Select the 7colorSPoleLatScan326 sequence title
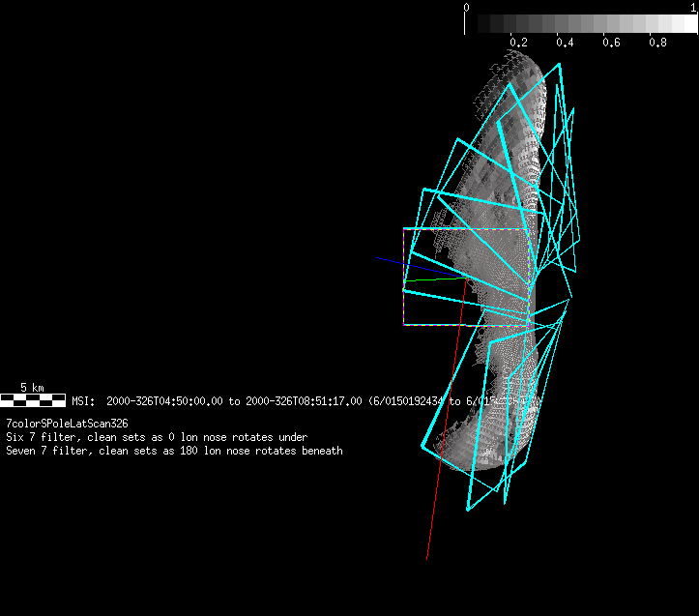Image resolution: width=699 pixels, height=616 pixels. (x=67, y=424)
